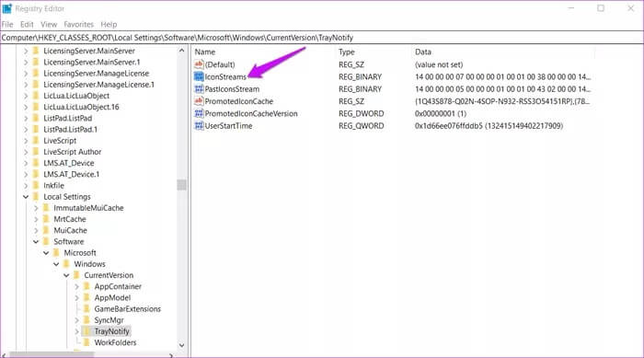Maximize the Registry Editor window
Viewport: 644px width, 358px height.
[x=601, y=8]
